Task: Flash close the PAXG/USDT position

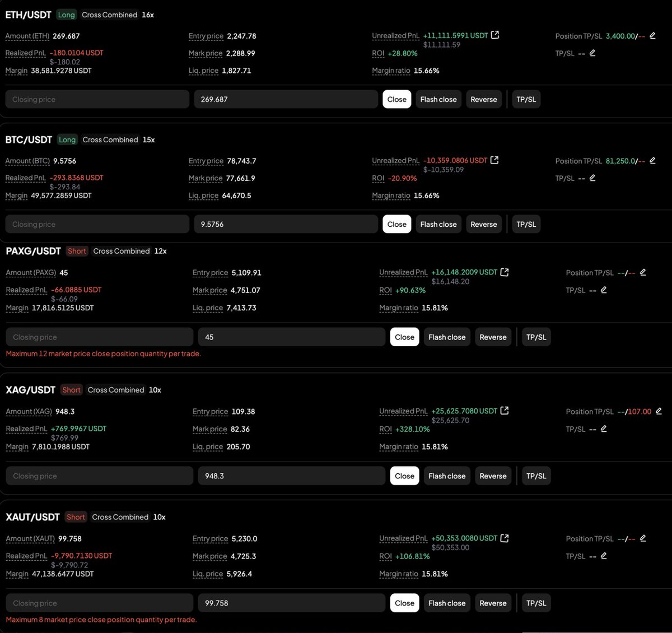Action: (x=447, y=337)
